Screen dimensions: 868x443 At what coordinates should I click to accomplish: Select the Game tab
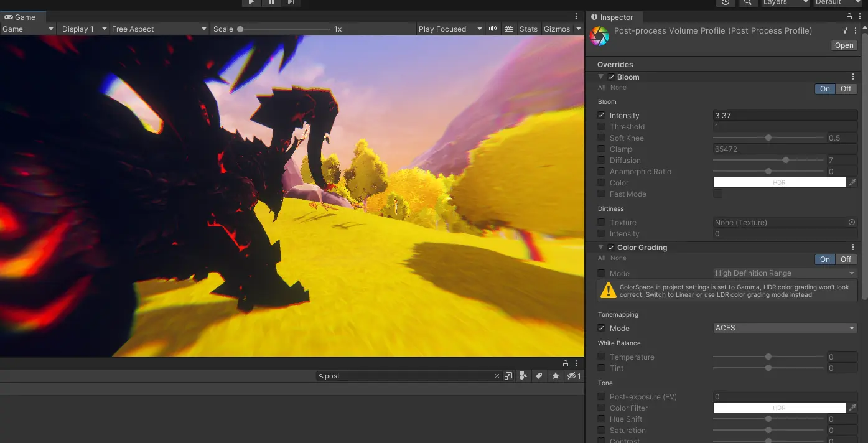point(20,17)
